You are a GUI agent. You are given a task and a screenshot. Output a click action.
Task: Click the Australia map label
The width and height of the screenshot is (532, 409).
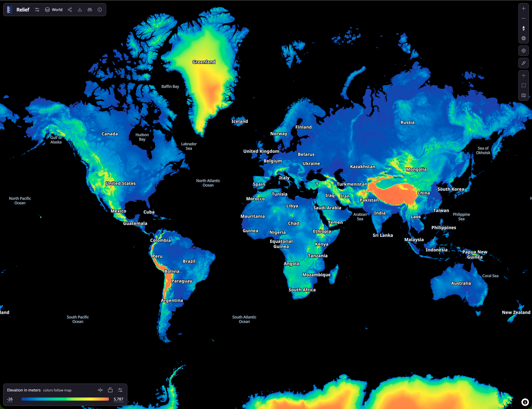pyautogui.click(x=461, y=283)
